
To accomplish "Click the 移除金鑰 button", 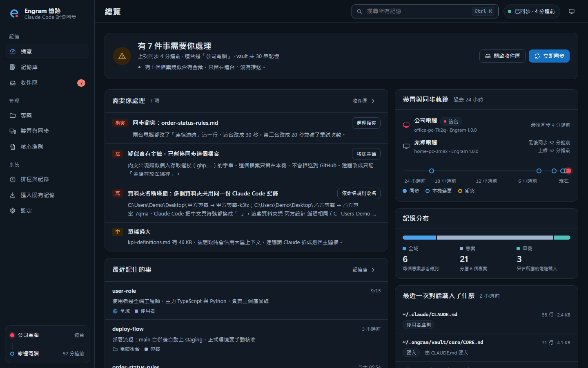I will (x=366, y=154).
